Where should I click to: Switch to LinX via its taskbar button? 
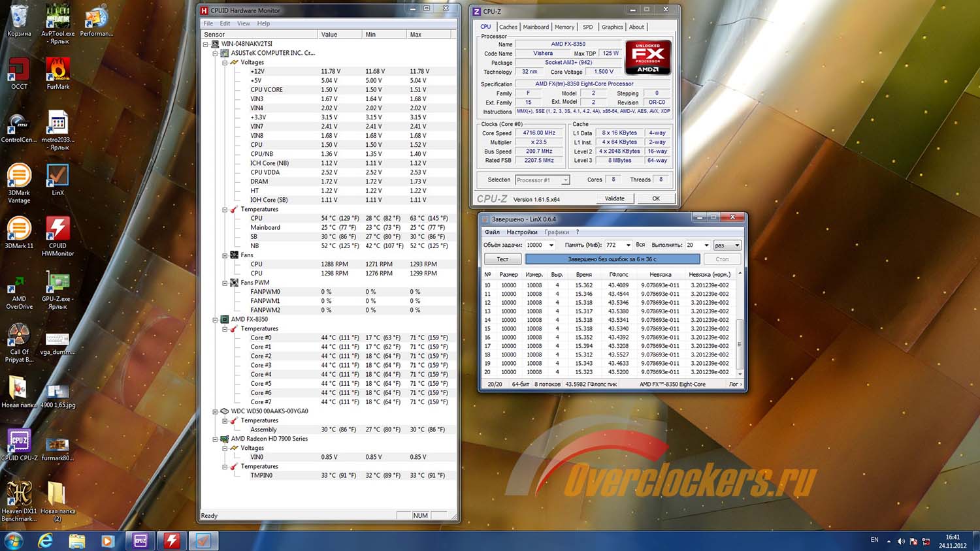coord(203,541)
